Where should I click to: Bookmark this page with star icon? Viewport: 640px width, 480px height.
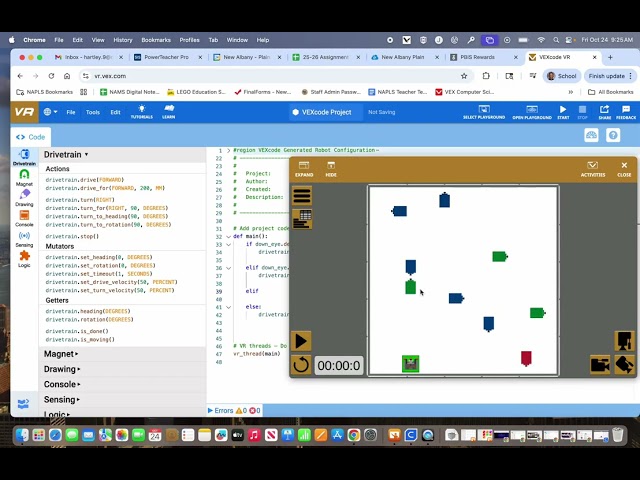464,76
